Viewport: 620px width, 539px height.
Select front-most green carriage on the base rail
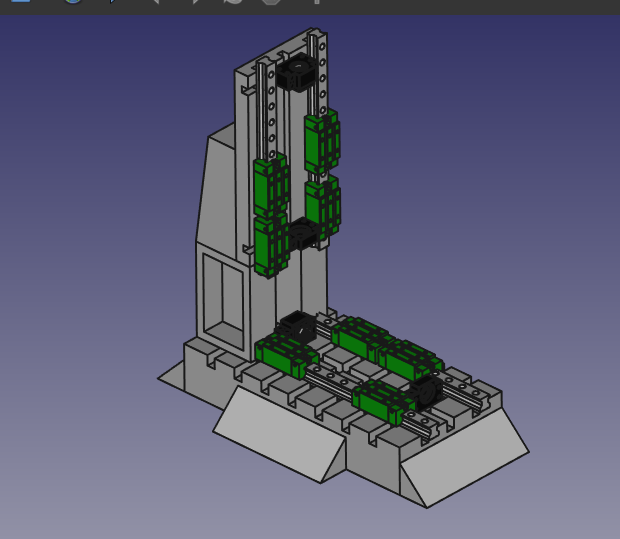click(384, 402)
